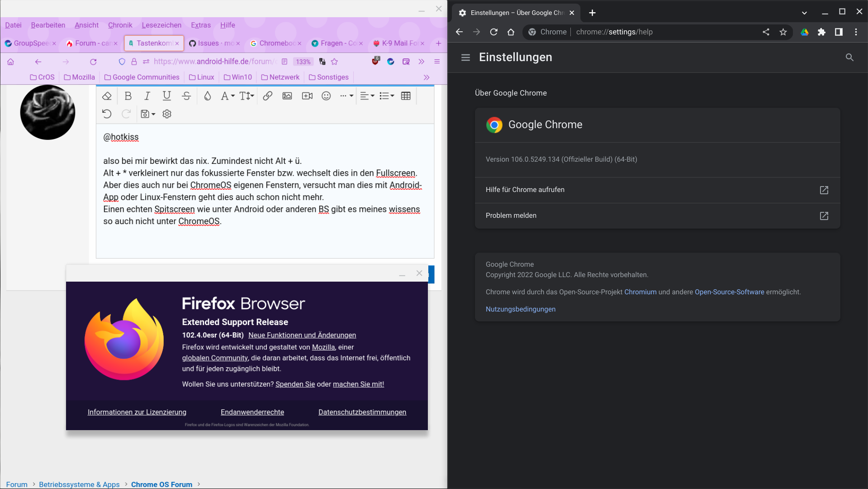Open Chrome three-dot menu
Image resolution: width=868 pixels, height=489 pixels.
(x=856, y=32)
